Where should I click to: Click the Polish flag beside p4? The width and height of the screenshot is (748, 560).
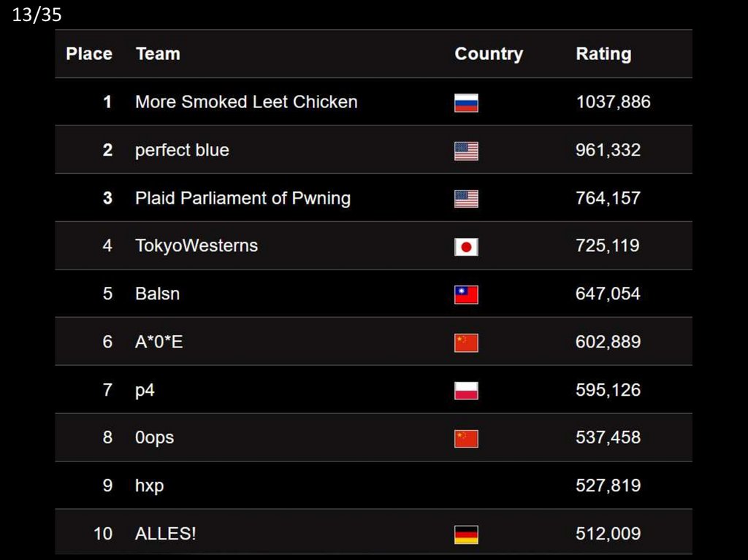click(466, 391)
